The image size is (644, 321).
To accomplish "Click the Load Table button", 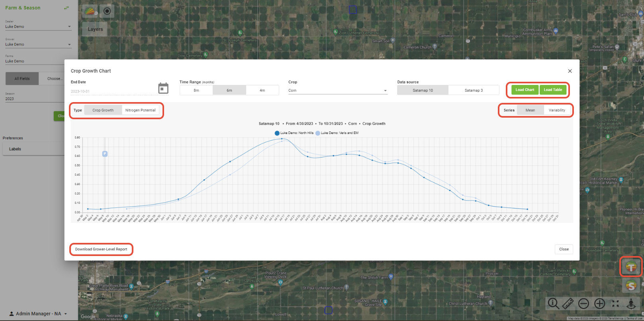I will (x=553, y=90).
